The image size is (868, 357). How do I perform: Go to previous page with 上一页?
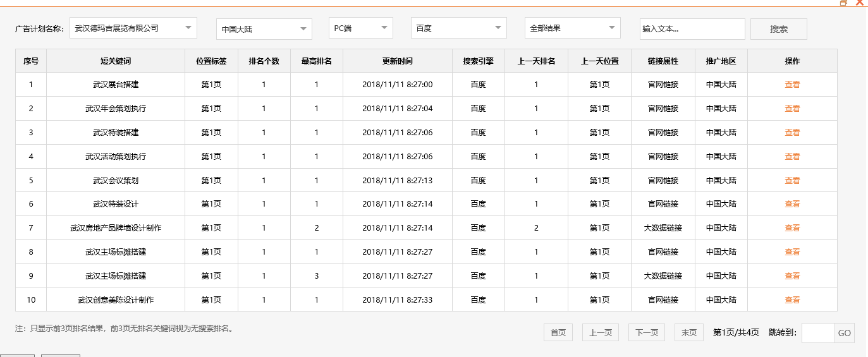tap(601, 333)
